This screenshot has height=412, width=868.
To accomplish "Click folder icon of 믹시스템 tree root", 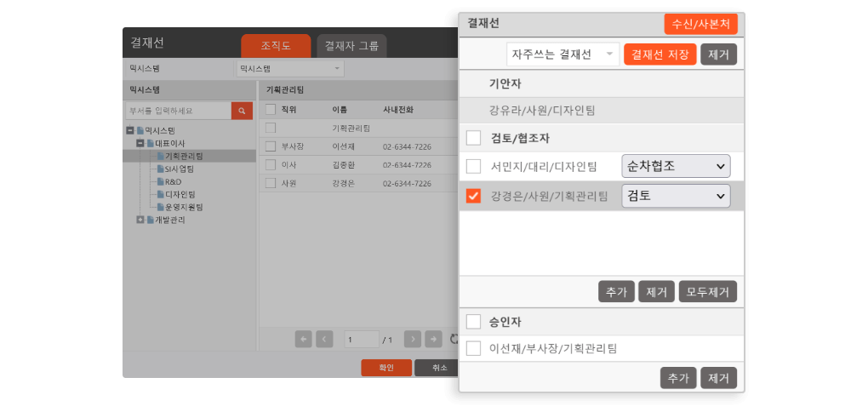I will point(140,131).
